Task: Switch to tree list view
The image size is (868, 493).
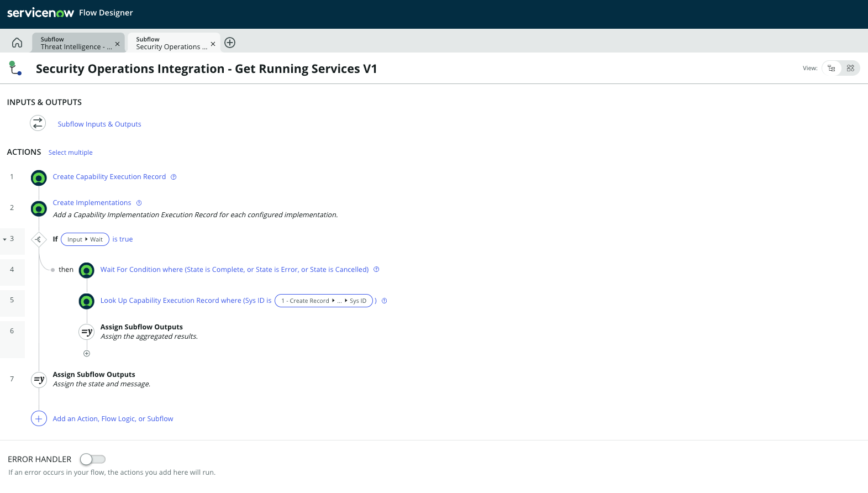Action: [831, 68]
